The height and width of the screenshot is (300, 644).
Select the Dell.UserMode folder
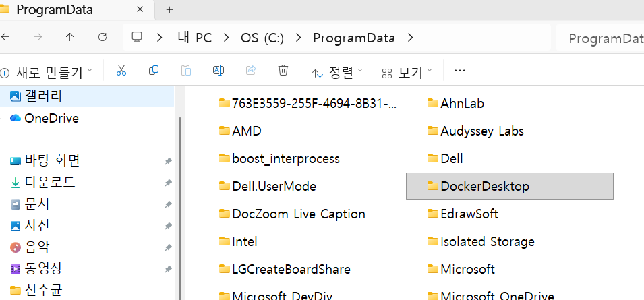point(268,186)
